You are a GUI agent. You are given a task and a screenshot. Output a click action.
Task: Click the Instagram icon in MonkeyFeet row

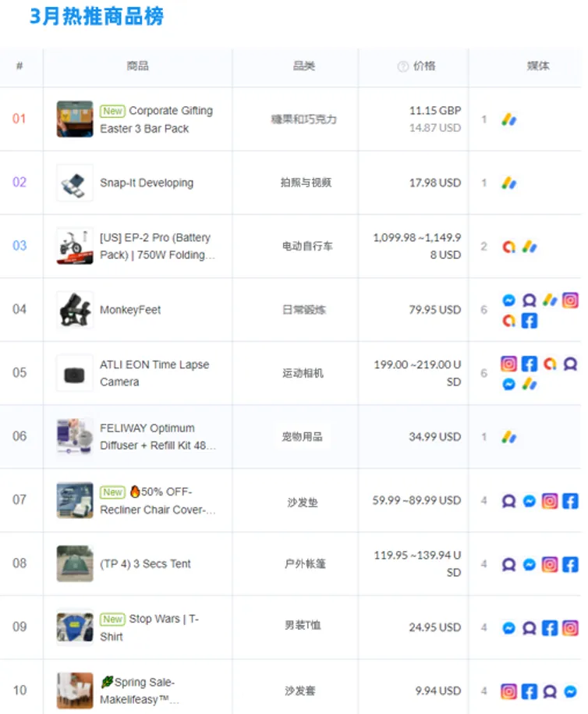(x=570, y=300)
